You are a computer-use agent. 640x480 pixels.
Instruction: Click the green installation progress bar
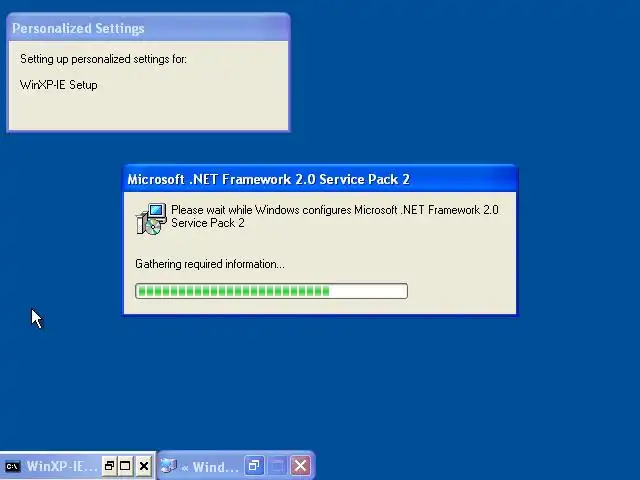coord(271,291)
